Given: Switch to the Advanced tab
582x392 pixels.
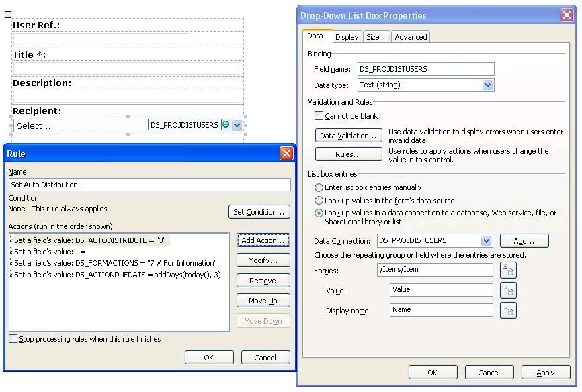Looking at the screenshot, I should point(411,37).
